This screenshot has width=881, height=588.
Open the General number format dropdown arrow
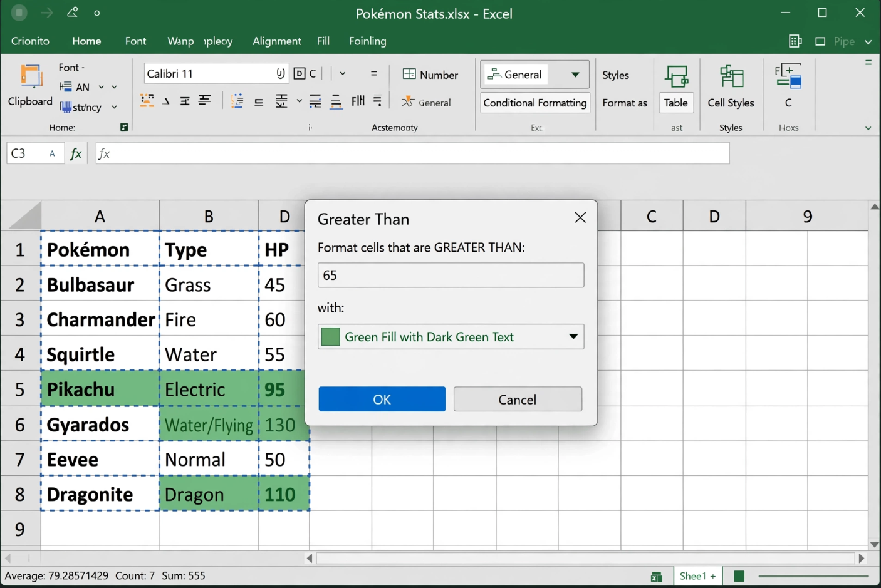(575, 75)
